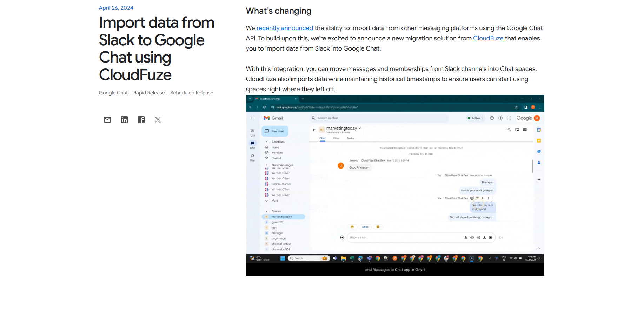Click the send message arrow icon
The width and height of the screenshot is (644, 309).
(x=500, y=238)
